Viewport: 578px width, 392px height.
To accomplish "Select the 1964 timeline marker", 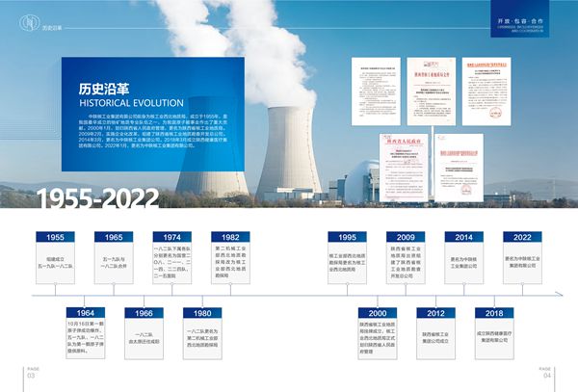I will pyautogui.click(x=84, y=313).
